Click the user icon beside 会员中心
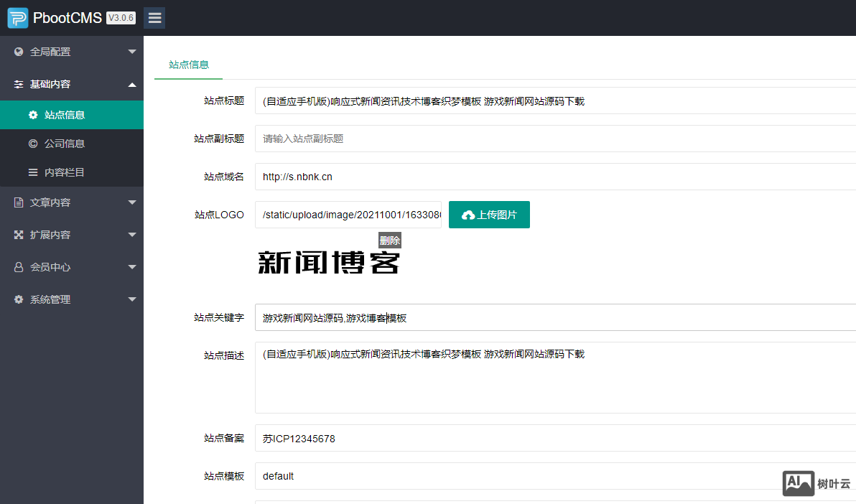This screenshot has height=504, width=856. pos(19,267)
